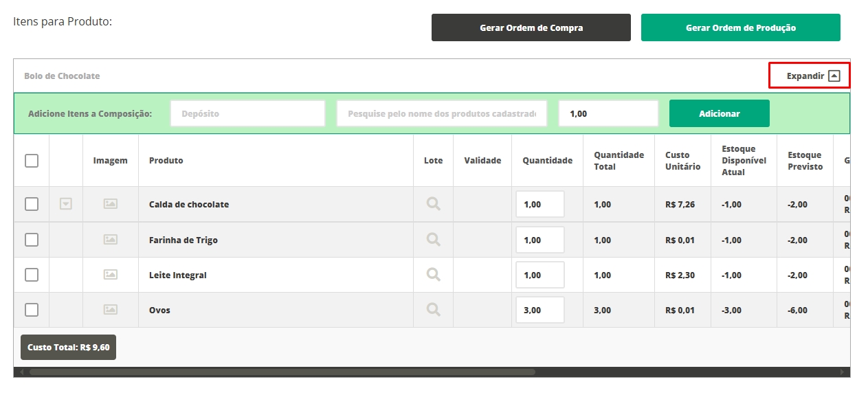Click image placeholder for Ovos
This screenshot has height=395, width=868.
coord(110,310)
